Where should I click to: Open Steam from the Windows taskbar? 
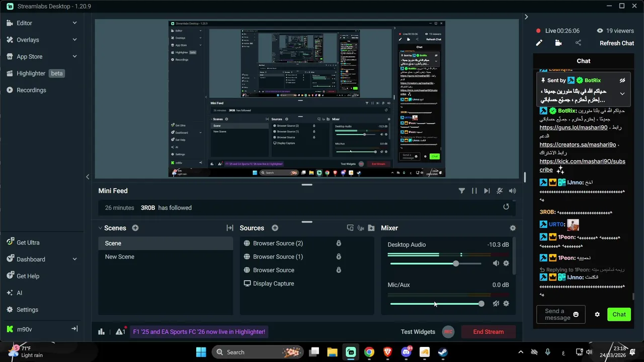pyautogui.click(x=443, y=352)
